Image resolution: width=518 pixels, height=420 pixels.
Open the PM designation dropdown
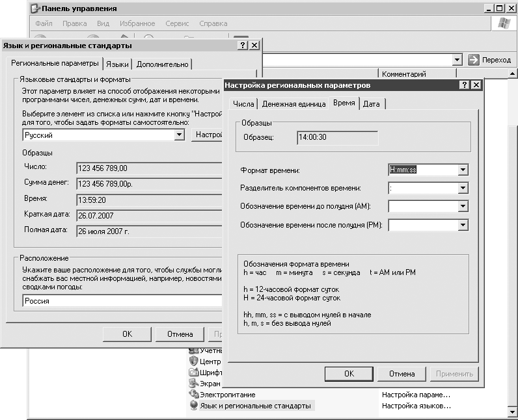(x=462, y=225)
